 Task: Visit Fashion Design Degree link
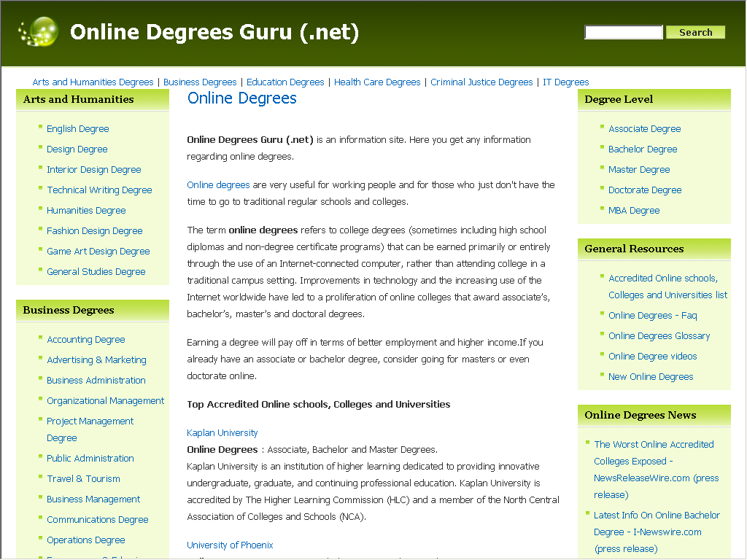point(95,231)
